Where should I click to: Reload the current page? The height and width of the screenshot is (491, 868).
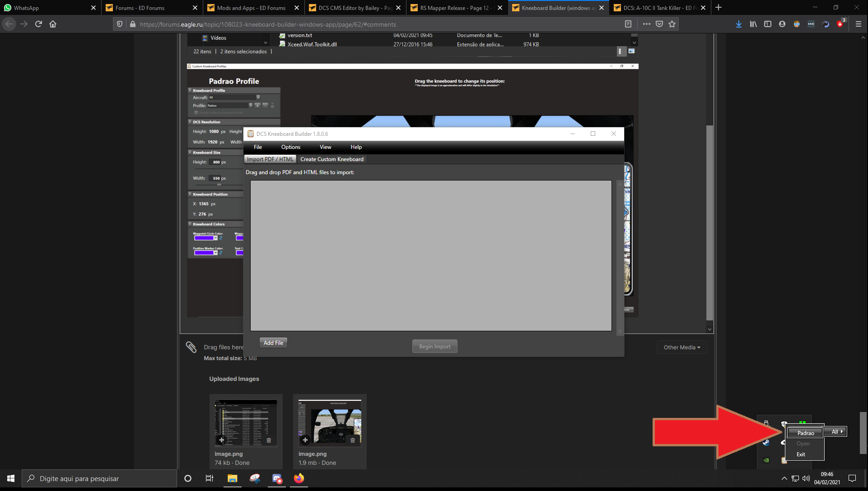pos(38,24)
